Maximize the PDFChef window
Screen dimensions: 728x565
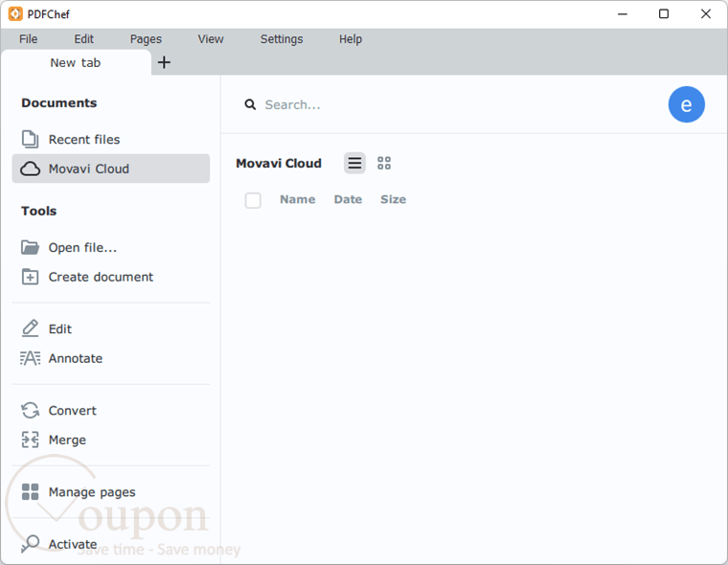[664, 14]
